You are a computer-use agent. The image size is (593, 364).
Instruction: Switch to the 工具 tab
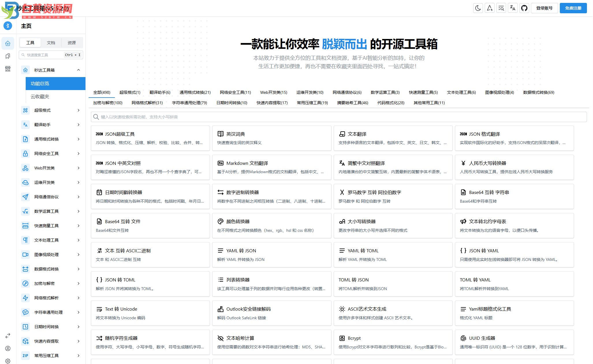pyautogui.click(x=30, y=43)
